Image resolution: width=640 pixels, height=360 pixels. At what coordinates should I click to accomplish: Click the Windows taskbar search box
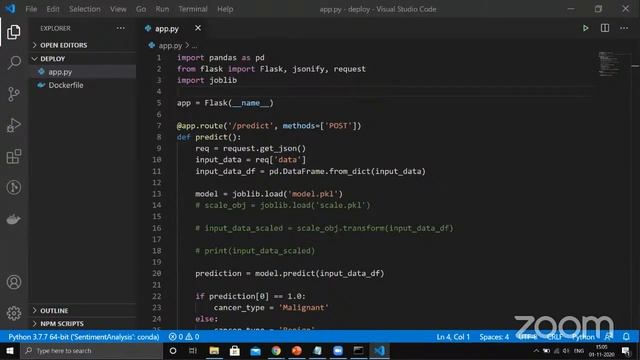coord(91,351)
